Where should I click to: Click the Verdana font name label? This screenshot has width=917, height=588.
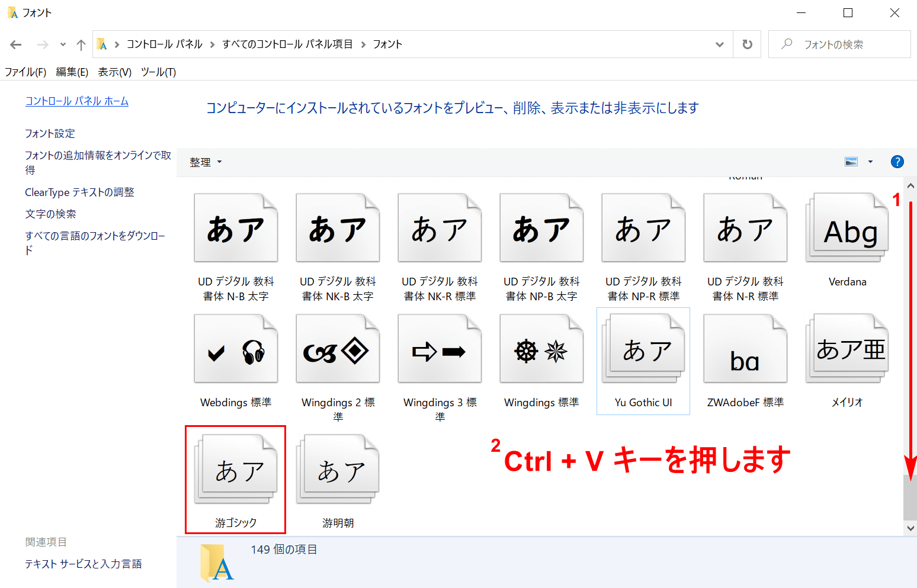(847, 282)
